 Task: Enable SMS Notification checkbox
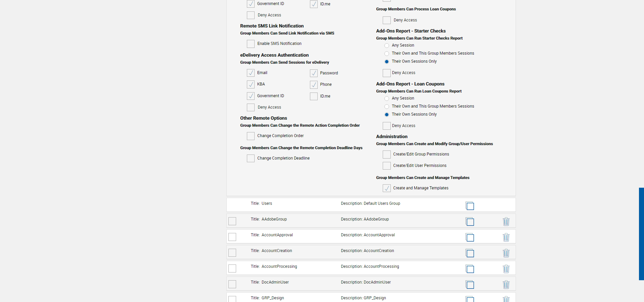tap(251, 44)
